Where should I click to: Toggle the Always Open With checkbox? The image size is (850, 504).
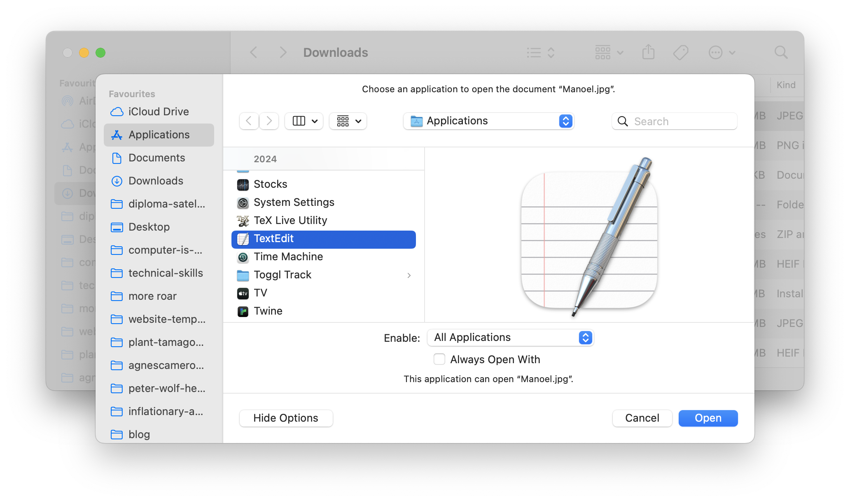(x=439, y=359)
